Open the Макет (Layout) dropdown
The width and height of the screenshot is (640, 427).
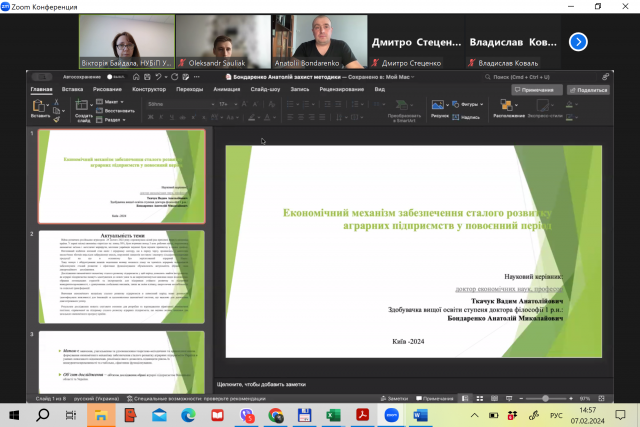112,102
